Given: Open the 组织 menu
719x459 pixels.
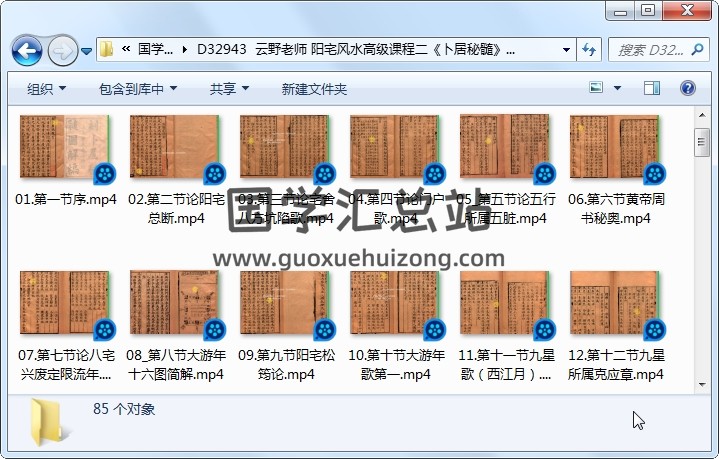Looking at the screenshot, I should pyautogui.click(x=46, y=88).
